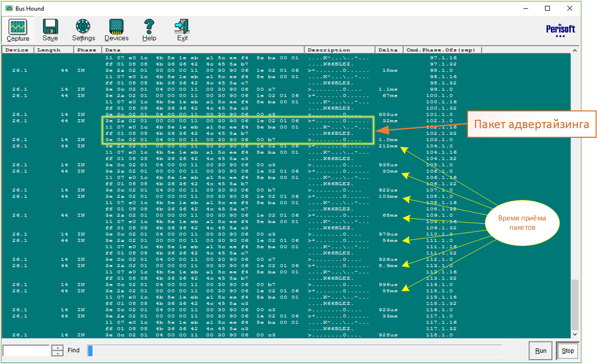
Task: Click the 926us delta value
Action: 389,259
